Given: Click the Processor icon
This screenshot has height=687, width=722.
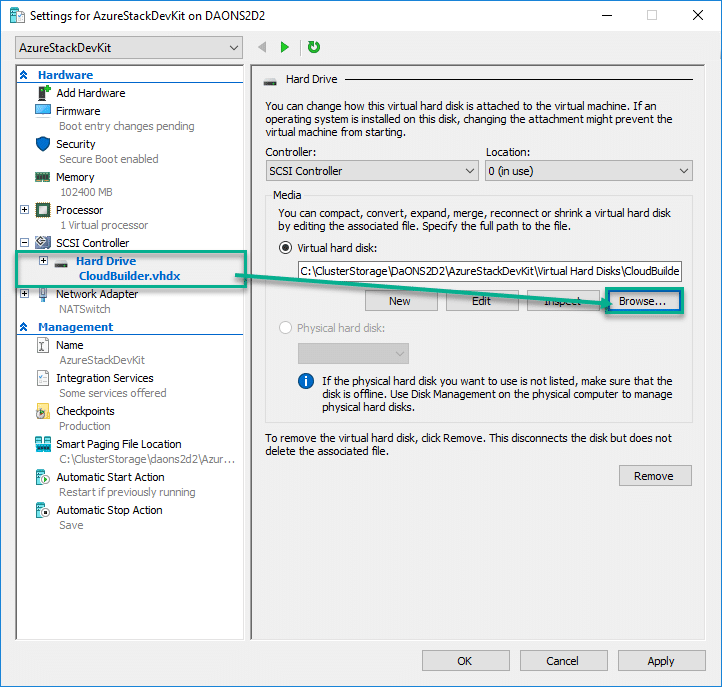Looking at the screenshot, I should [43, 210].
